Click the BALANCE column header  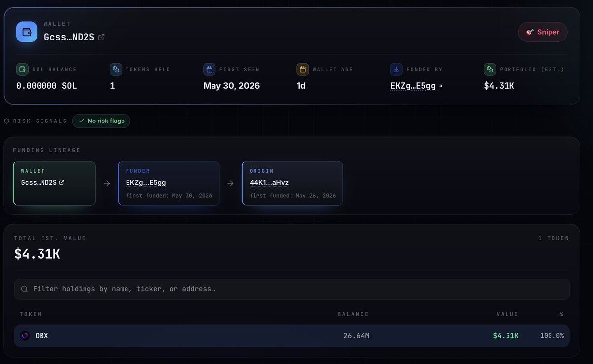(x=353, y=314)
